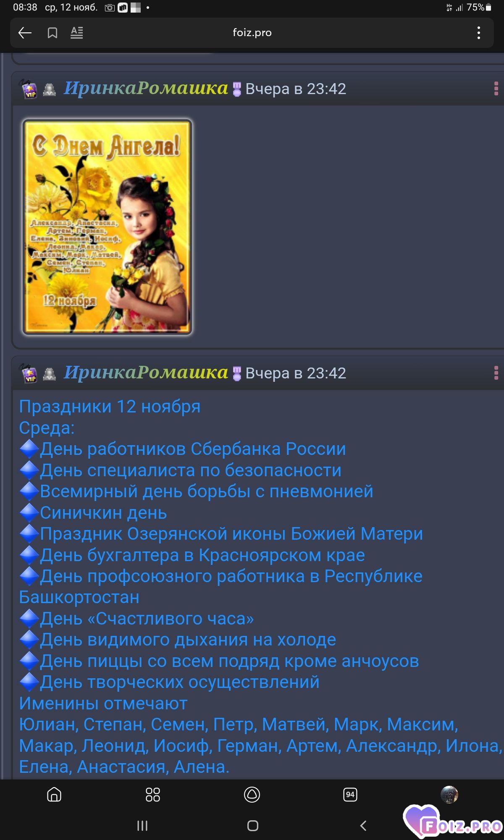Tap the foiz.pro address bar
This screenshot has height=840, width=504.
[252, 33]
